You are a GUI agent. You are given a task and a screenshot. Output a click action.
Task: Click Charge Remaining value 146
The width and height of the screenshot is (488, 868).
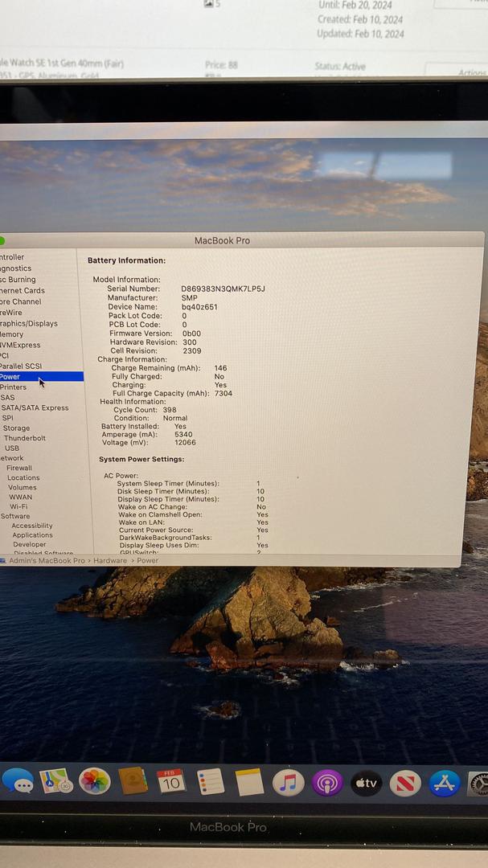[220, 368]
